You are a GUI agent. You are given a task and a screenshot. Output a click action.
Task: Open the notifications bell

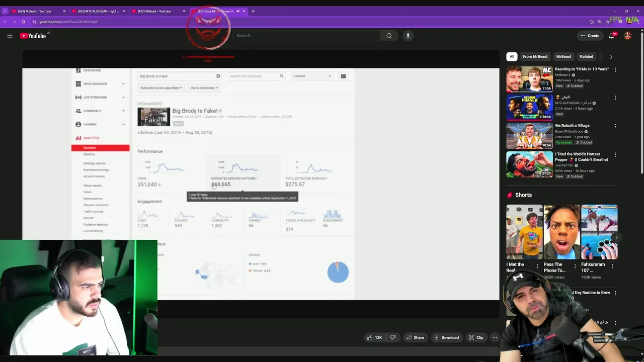click(611, 36)
